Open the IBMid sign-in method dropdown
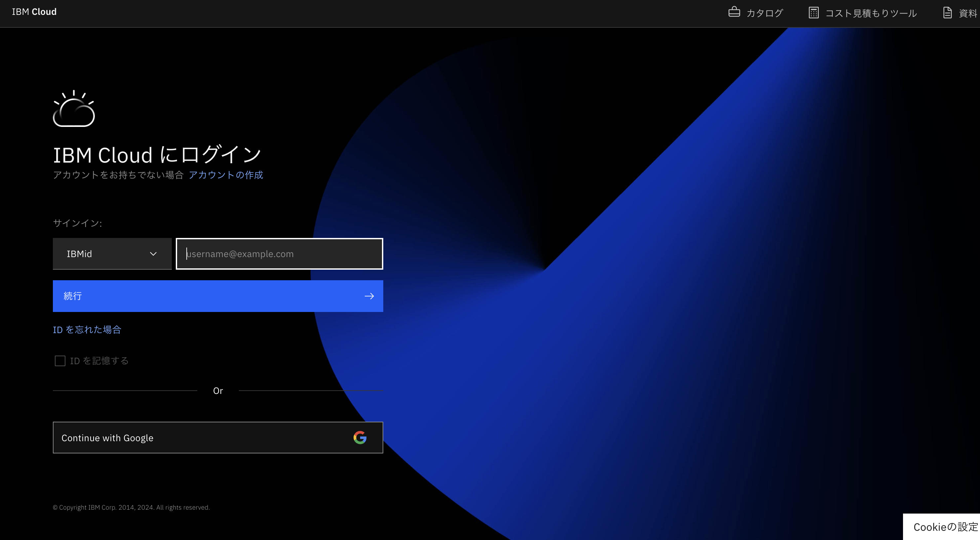Image resolution: width=980 pixels, height=540 pixels. [112, 253]
